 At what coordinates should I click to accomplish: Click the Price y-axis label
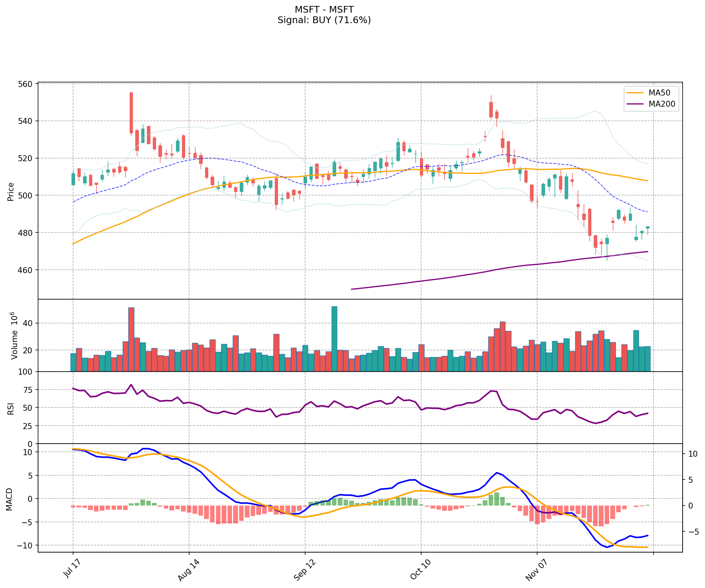(x=11, y=191)
